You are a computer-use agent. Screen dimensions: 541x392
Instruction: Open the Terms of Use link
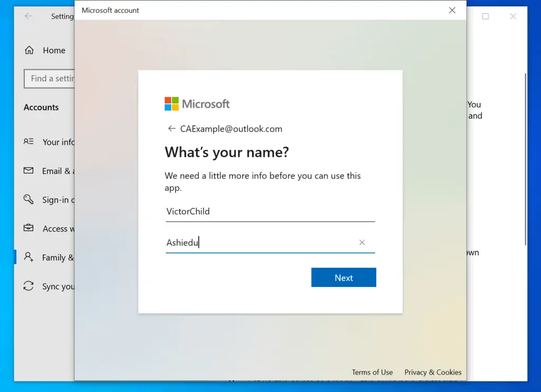click(372, 372)
